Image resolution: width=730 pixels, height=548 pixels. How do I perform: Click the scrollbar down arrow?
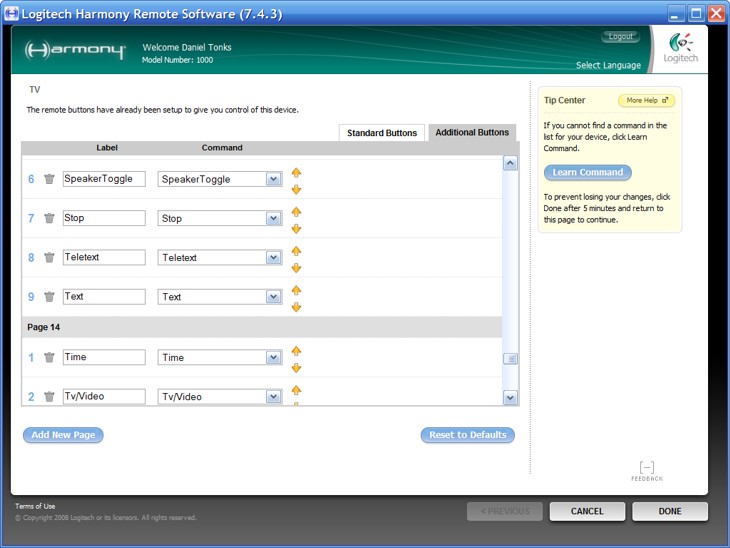510,398
